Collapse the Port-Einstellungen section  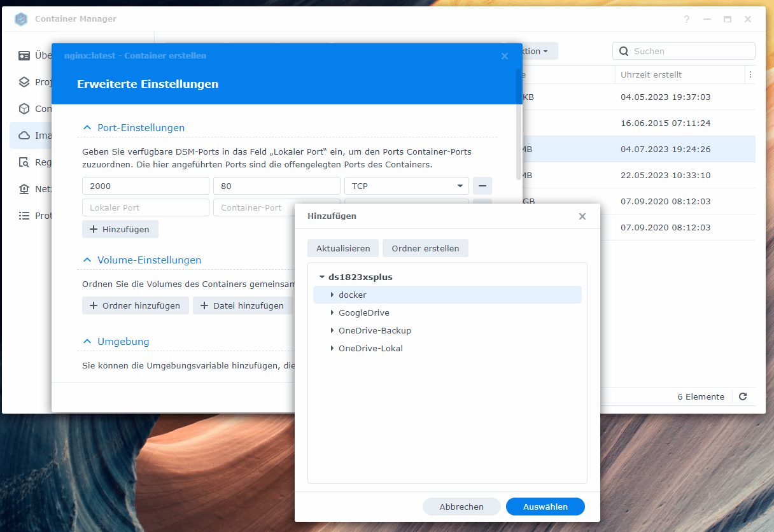point(87,127)
